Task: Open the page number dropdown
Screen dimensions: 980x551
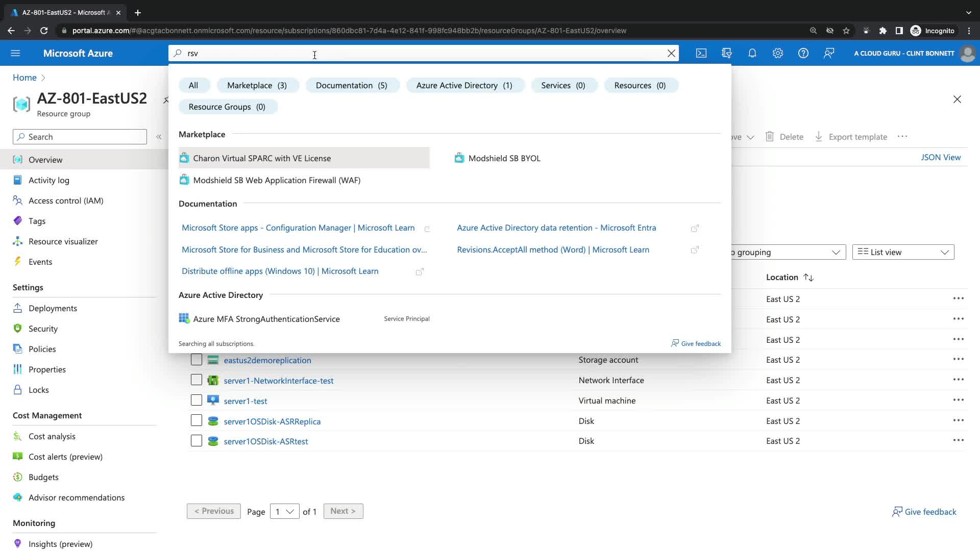Action: (284, 511)
